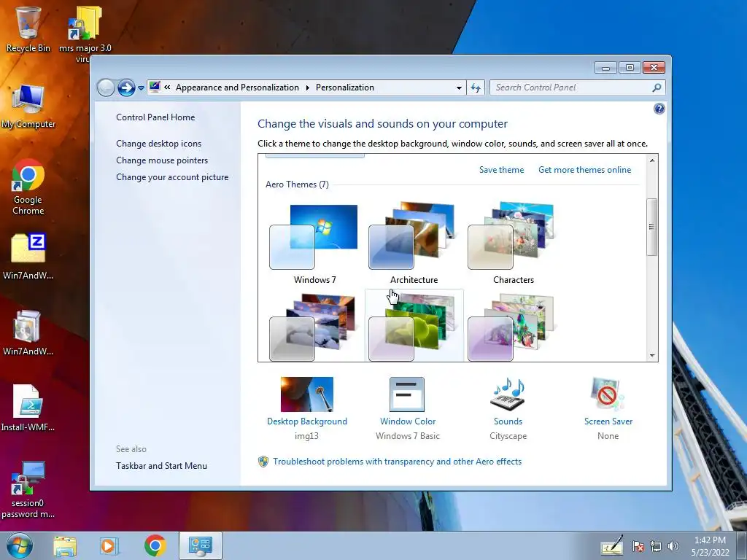
Task: Click the Aero Themes (7) heading
Action: pyautogui.click(x=297, y=184)
